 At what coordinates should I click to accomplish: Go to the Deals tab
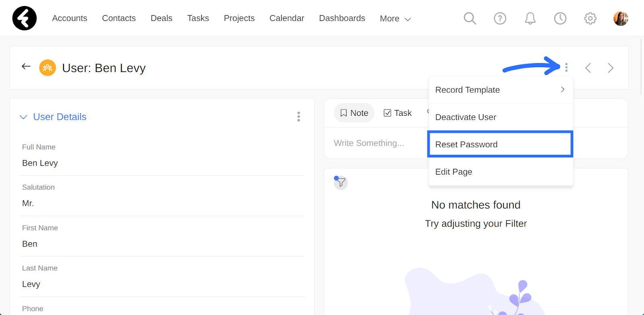161,18
